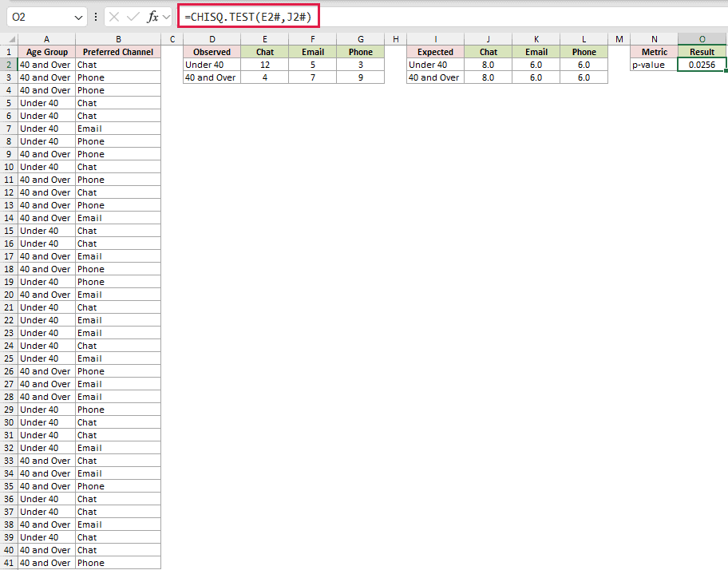This screenshot has width=728, height=570.
Task: Click Phone header in Observed table
Action: pos(360,52)
